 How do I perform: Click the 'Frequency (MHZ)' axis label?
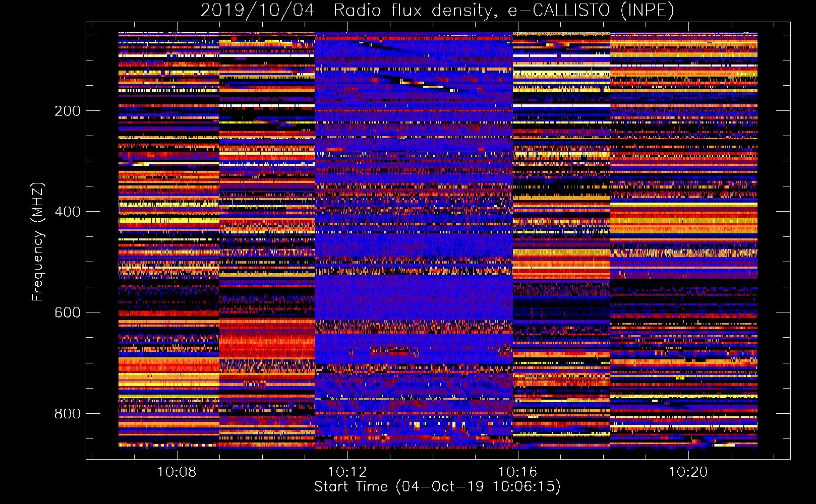[x=37, y=241]
